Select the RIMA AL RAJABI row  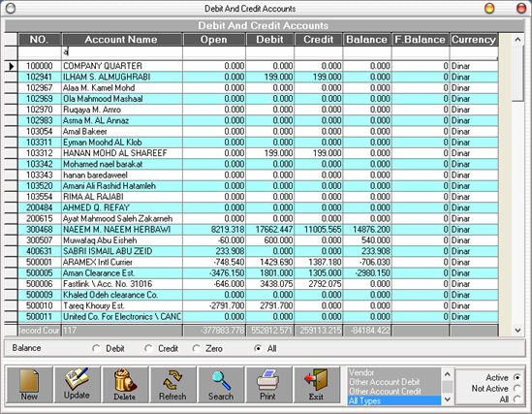(x=258, y=197)
